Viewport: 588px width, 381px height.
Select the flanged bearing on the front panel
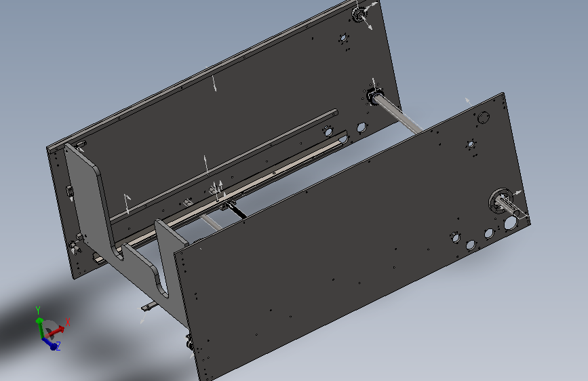point(501,201)
